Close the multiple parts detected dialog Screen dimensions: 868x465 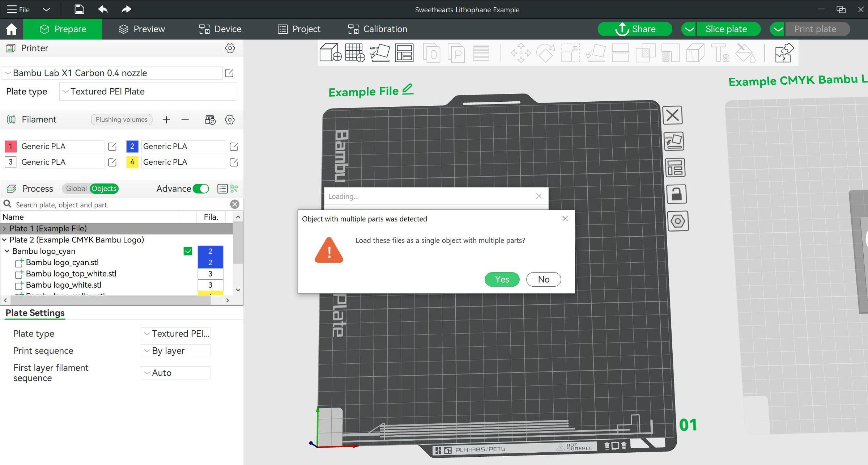click(565, 219)
